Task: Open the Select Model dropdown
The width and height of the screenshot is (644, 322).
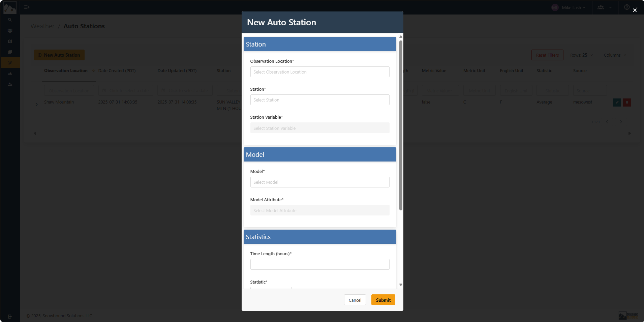Action: click(x=320, y=182)
